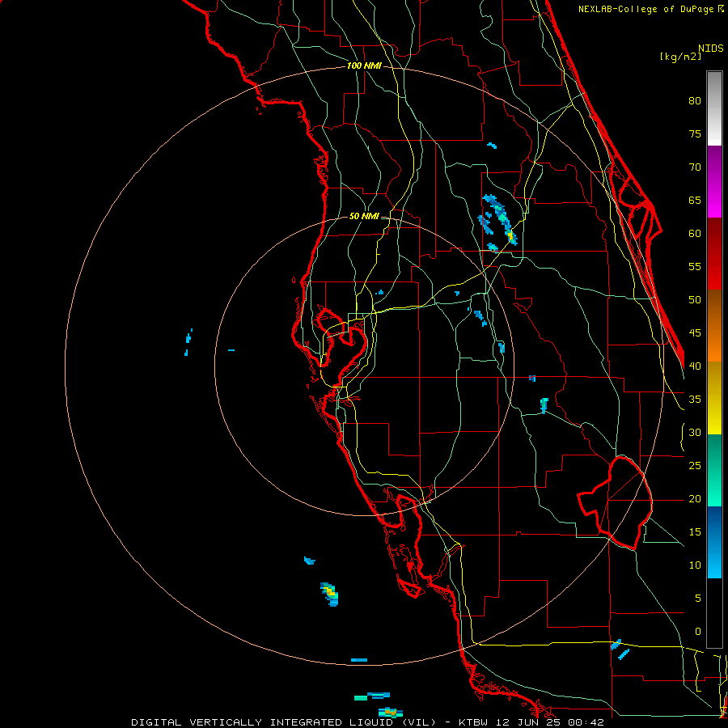Click the '30' value on the color scale

coord(695,433)
